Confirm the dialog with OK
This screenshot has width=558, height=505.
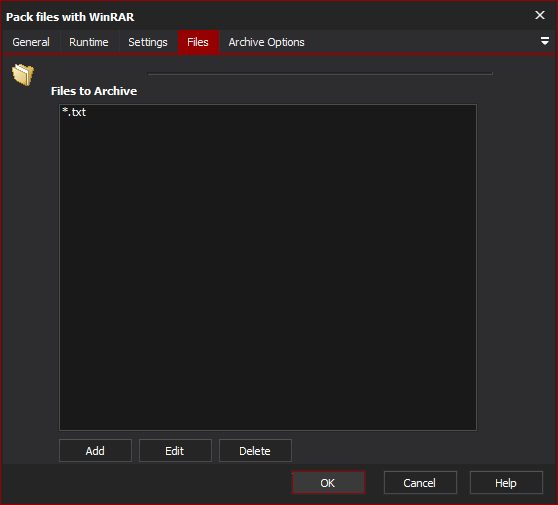click(328, 483)
